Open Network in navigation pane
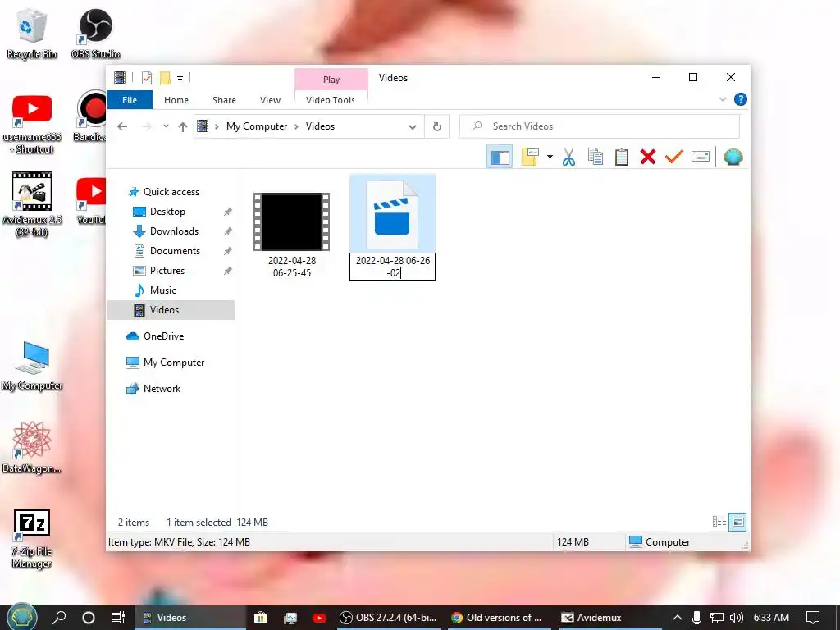 click(162, 389)
